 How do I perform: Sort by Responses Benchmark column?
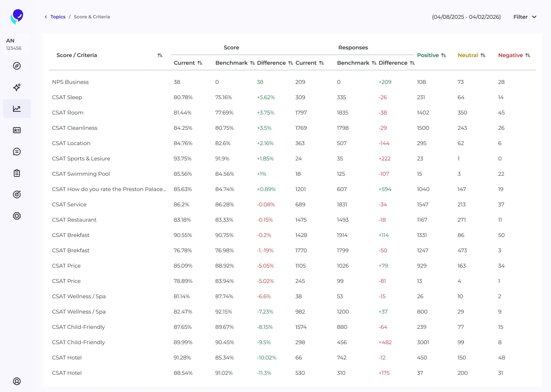[374, 63]
